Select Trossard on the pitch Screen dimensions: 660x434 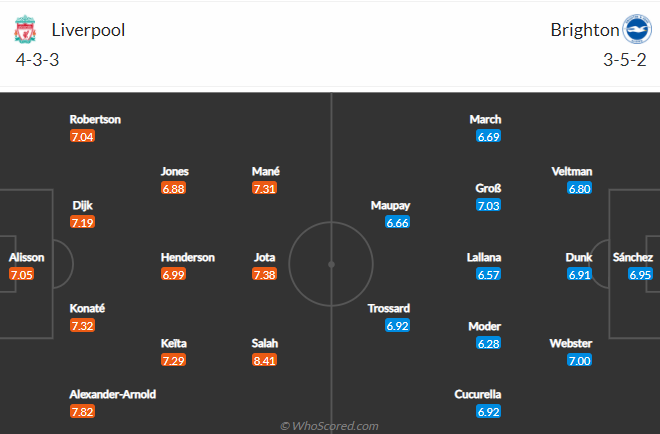[x=389, y=309]
